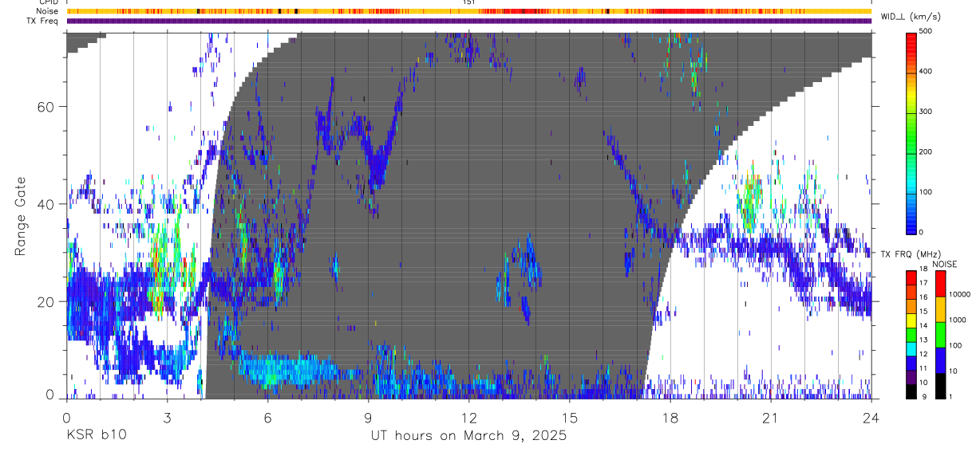Screen dimensions: 980x452
Task: Click the '400' tick on the WID scale
Action: [926, 72]
